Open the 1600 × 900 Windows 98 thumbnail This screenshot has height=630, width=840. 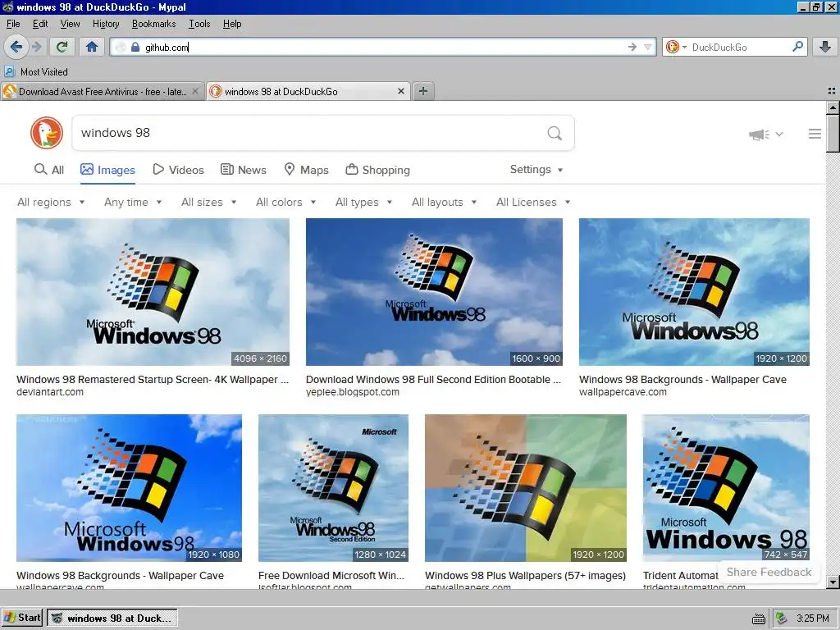click(x=434, y=292)
